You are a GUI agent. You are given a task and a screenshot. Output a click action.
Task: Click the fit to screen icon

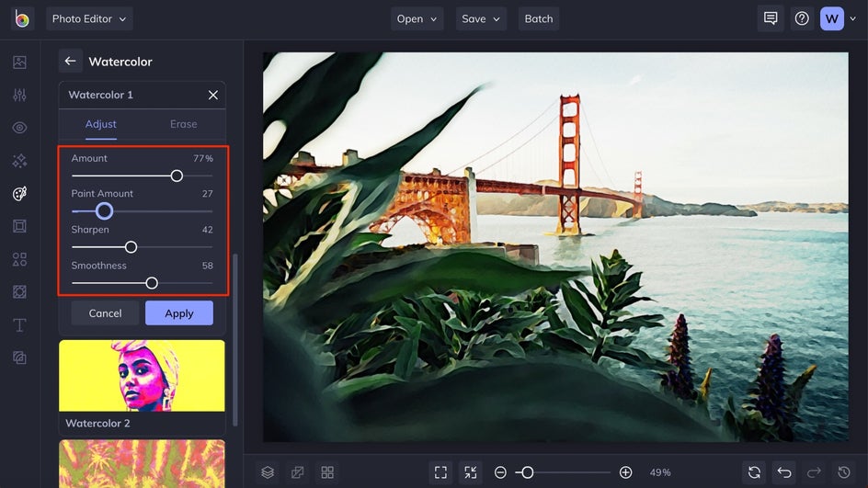click(440, 472)
